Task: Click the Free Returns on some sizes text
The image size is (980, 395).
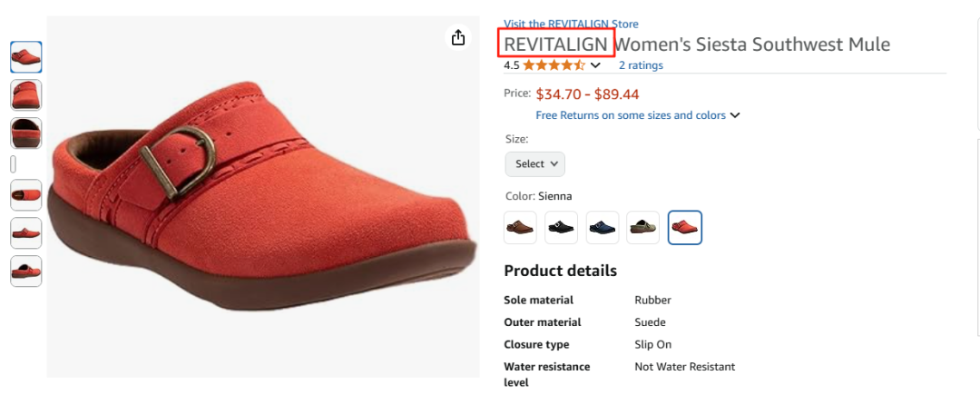Action: coord(631,115)
